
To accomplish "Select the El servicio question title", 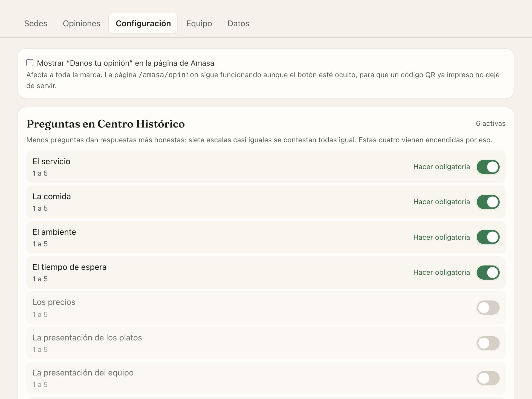I will (x=51, y=161).
